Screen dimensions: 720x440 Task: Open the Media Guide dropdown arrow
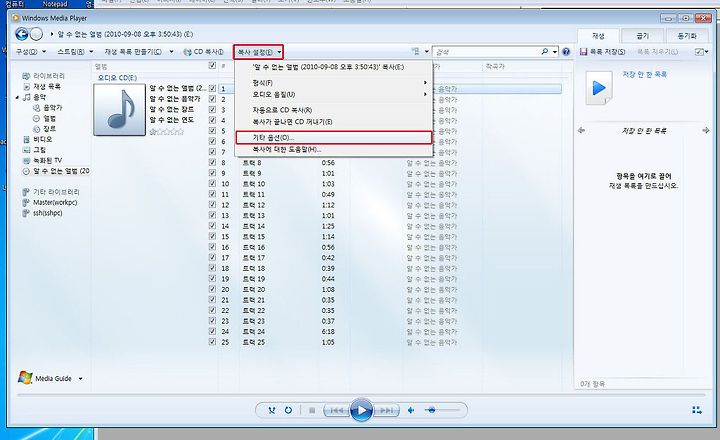[x=80, y=378]
